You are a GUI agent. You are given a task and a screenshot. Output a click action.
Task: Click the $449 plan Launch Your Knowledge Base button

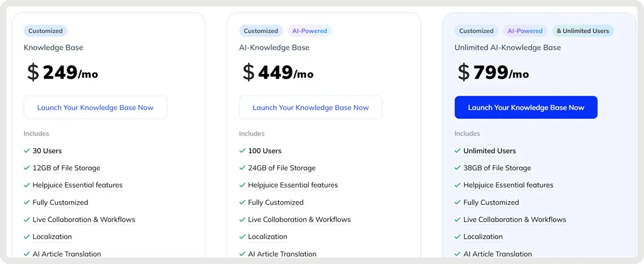(310, 108)
